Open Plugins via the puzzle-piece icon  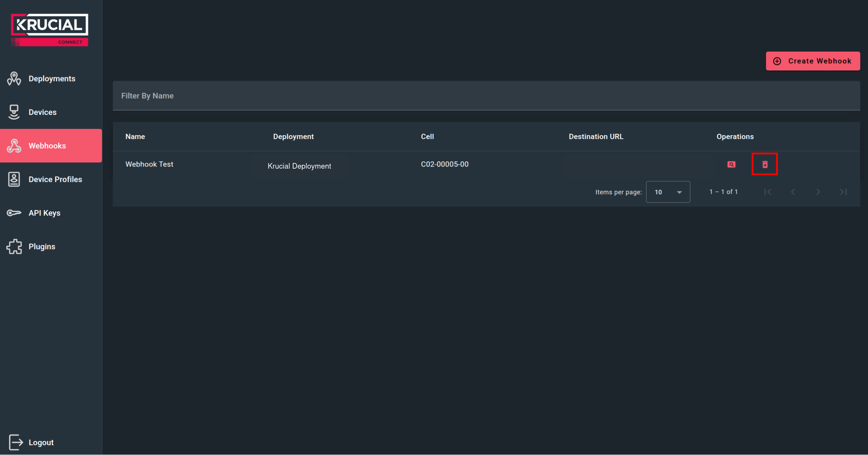coord(14,246)
